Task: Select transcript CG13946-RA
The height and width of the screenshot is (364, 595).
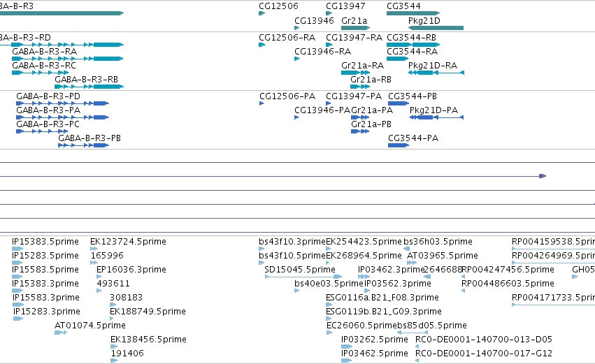Action: click(x=322, y=52)
